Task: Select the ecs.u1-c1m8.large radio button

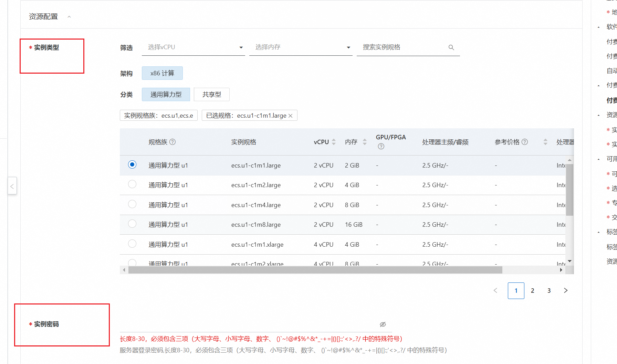Action: click(132, 224)
